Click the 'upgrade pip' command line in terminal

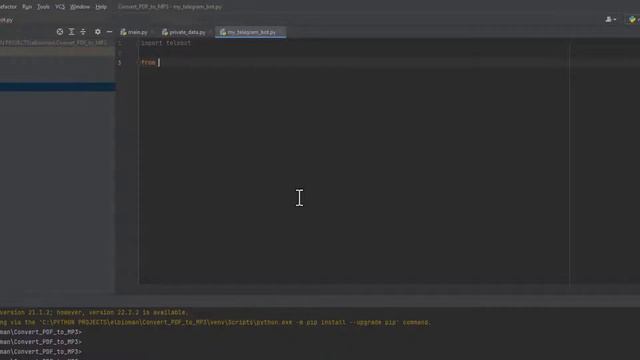pos(215,322)
